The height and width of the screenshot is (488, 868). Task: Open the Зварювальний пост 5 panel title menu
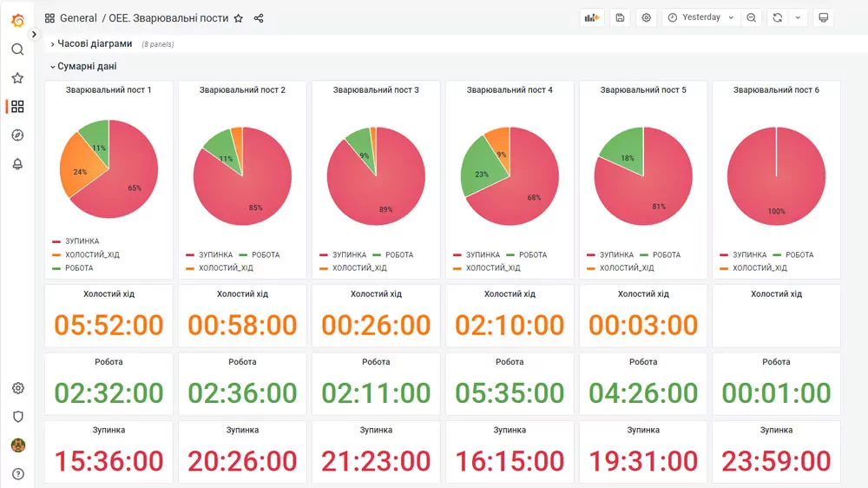pyautogui.click(x=643, y=89)
